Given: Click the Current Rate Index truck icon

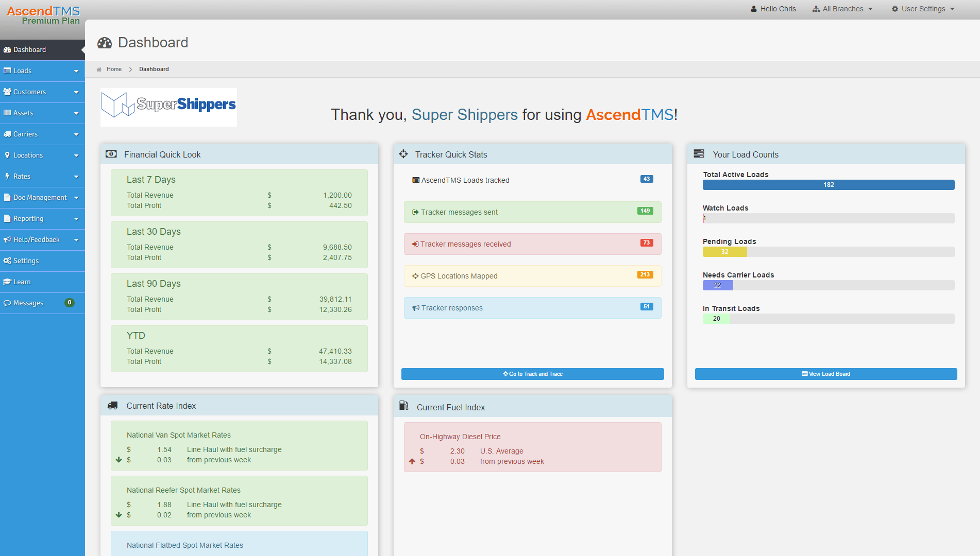Looking at the screenshot, I should point(112,406).
